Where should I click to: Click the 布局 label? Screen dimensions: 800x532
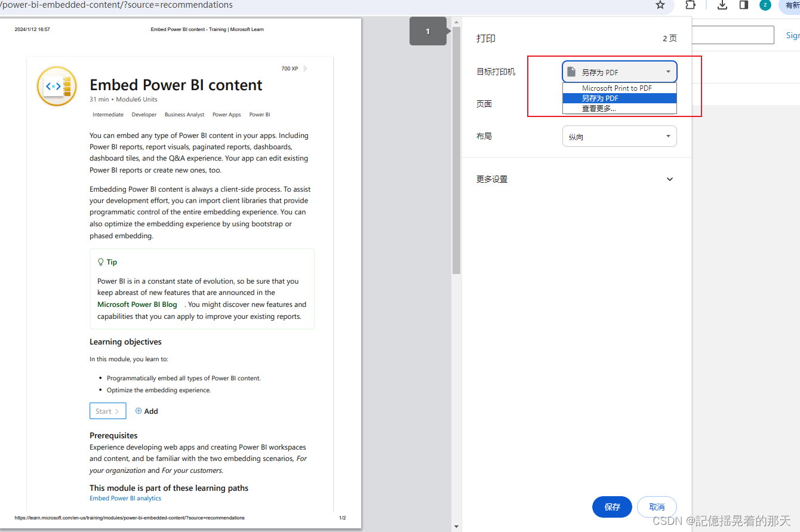pos(484,136)
